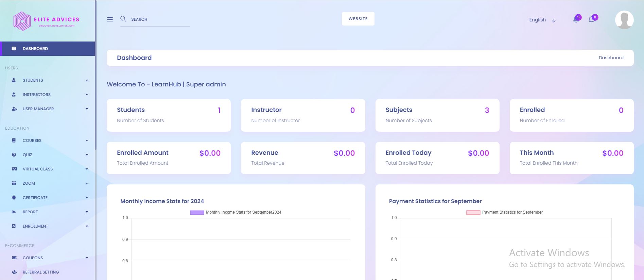Click the Certificate badge icon
The width and height of the screenshot is (644, 280).
tap(14, 198)
